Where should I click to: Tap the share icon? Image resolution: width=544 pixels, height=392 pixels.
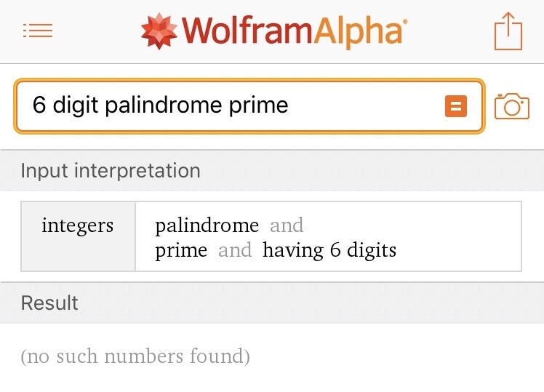click(508, 31)
